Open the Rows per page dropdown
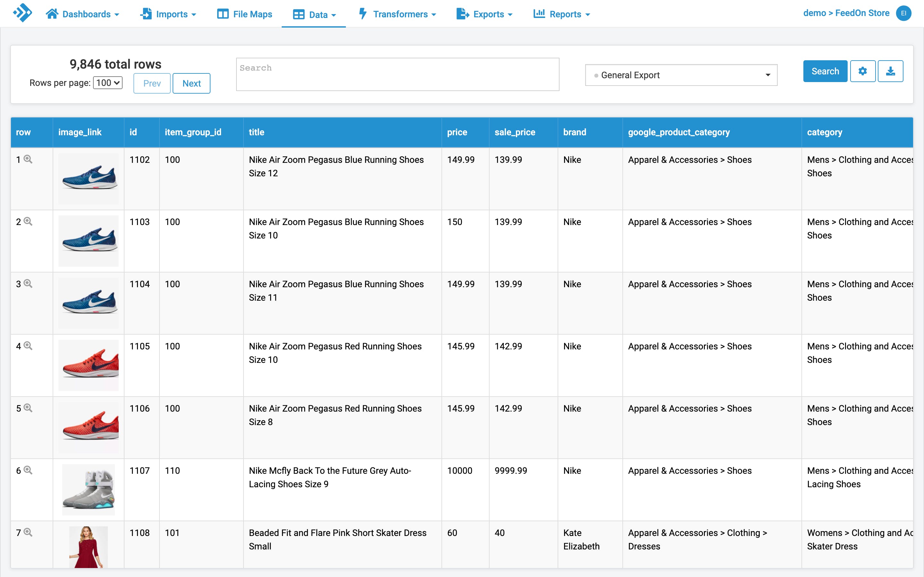Image resolution: width=924 pixels, height=577 pixels. 108,83
